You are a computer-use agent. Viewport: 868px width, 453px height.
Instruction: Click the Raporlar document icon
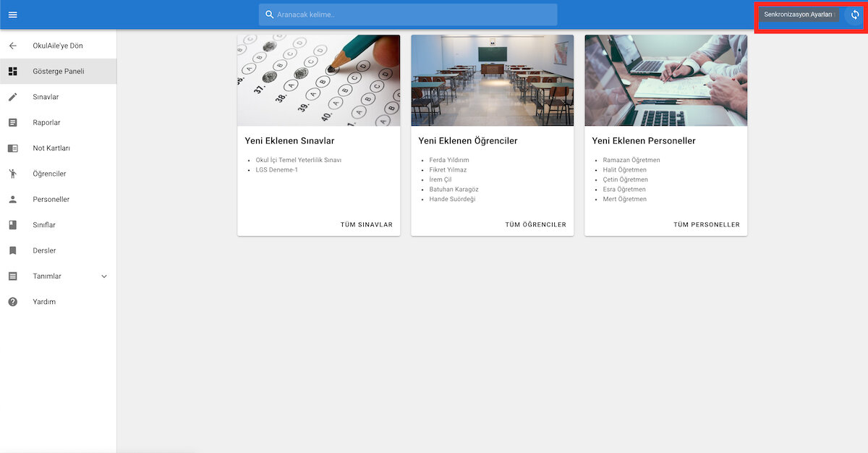[12, 122]
